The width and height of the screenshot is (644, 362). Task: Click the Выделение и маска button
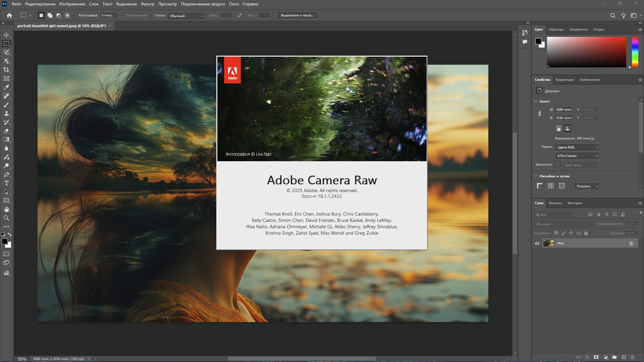tap(298, 15)
